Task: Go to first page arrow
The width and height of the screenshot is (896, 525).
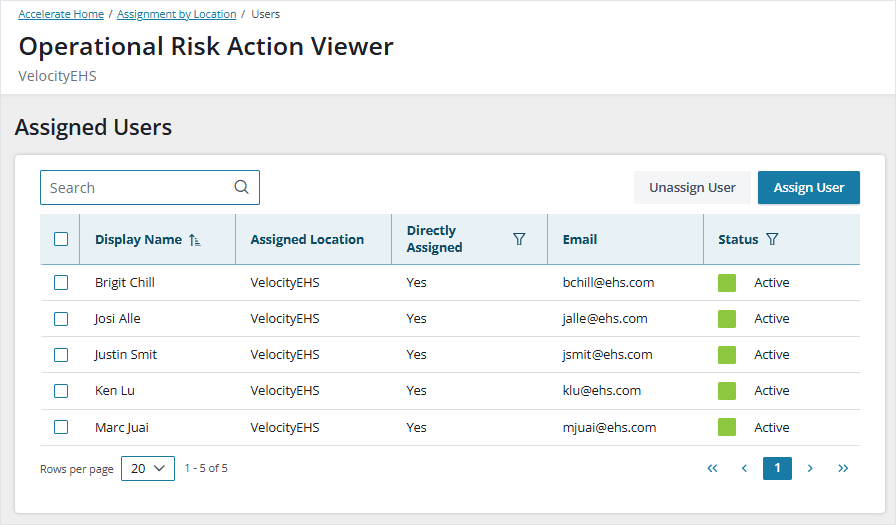Action: coord(712,468)
